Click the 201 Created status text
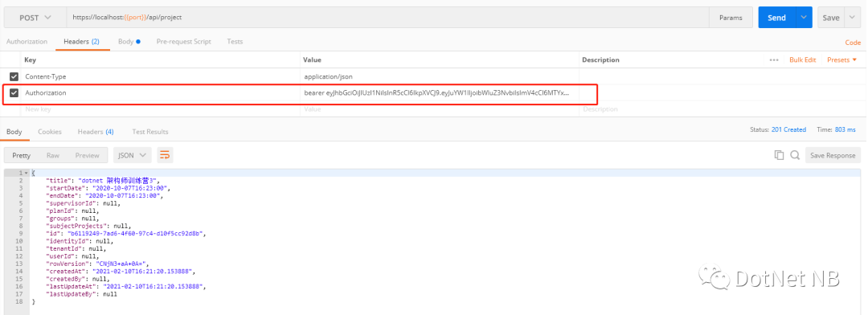 pos(788,129)
